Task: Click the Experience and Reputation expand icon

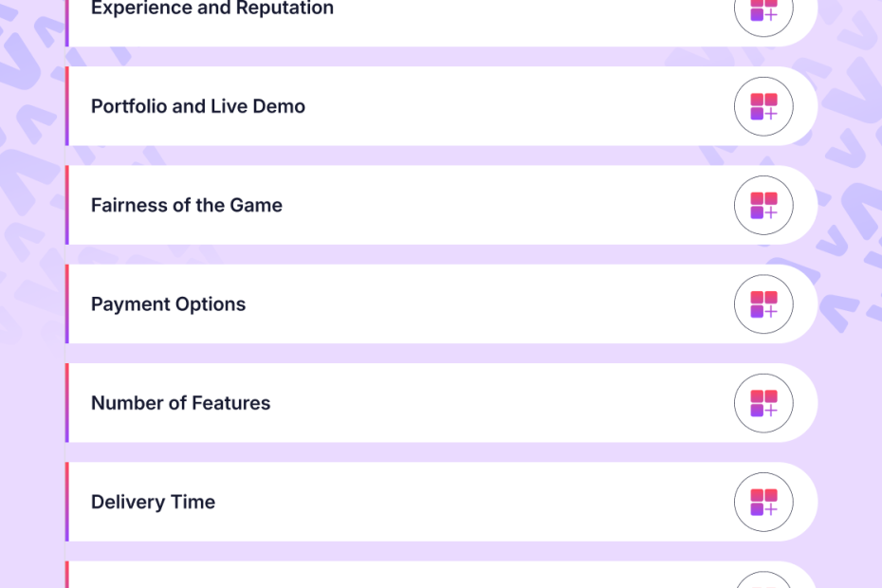Action: (x=763, y=9)
